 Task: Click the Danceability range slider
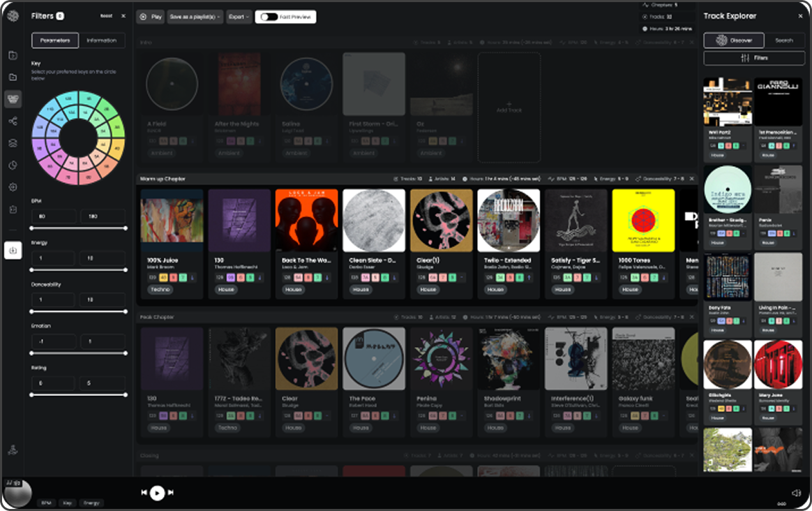point(78,311)
